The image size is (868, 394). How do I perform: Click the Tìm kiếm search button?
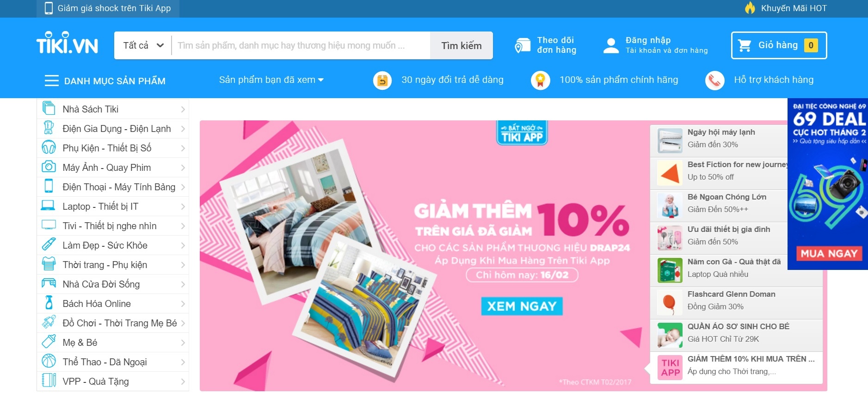461,45
